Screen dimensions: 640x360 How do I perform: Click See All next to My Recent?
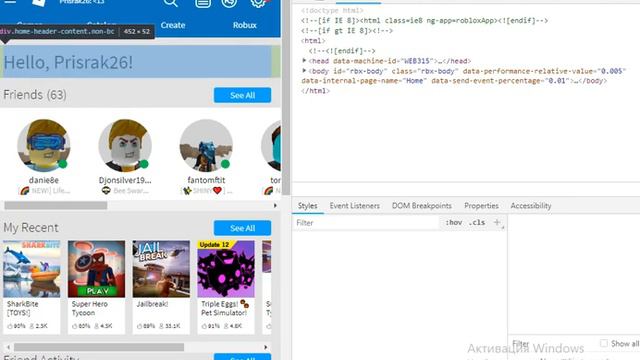pyautogui.click(x=242, y=228)
